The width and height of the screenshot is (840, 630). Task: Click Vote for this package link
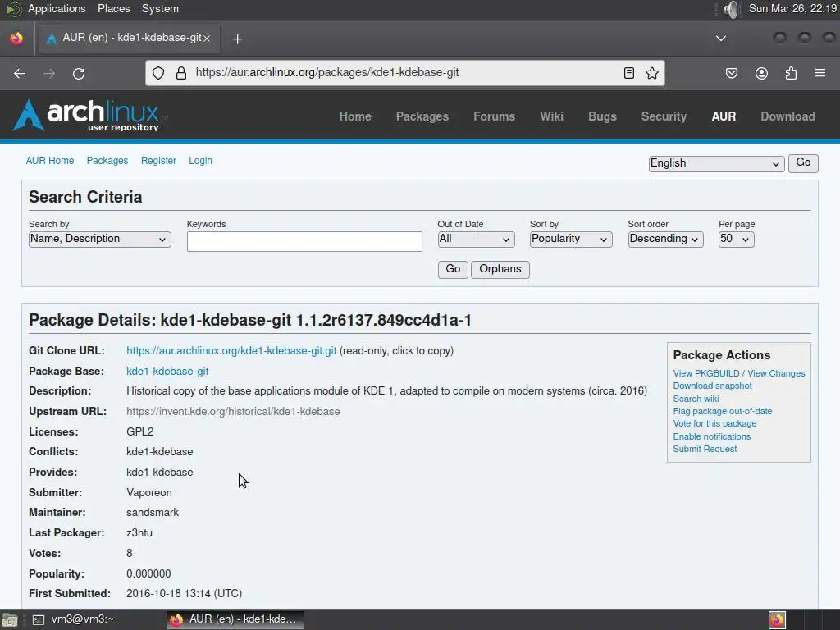pyautogui.click(x=714, y=424)
